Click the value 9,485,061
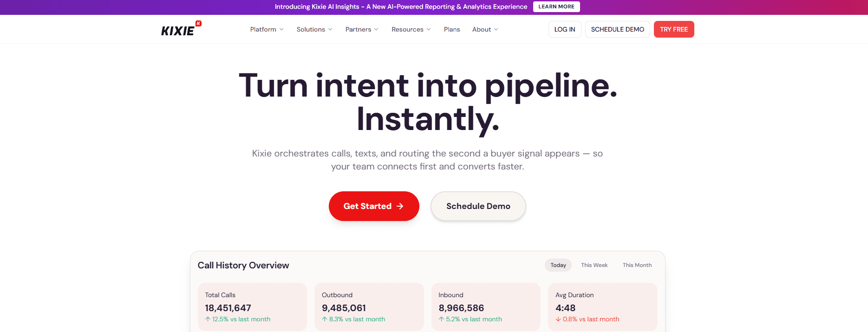This screenshot has height=332, width=868. tap(344, 308)
